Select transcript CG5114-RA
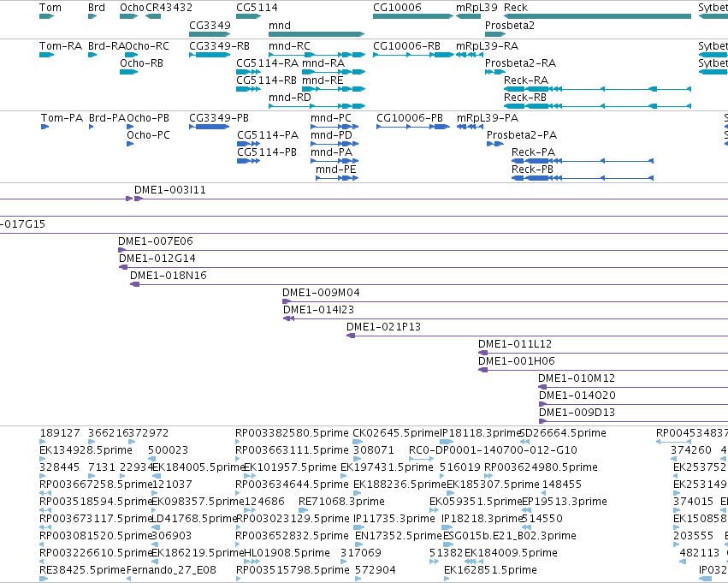Screen dimensions: 728x583 248,72
